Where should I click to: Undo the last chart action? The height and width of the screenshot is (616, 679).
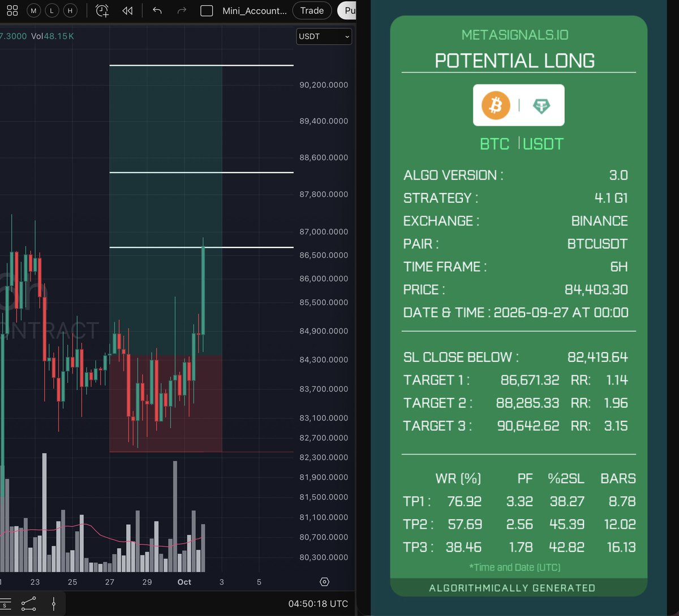coord(157,10)
